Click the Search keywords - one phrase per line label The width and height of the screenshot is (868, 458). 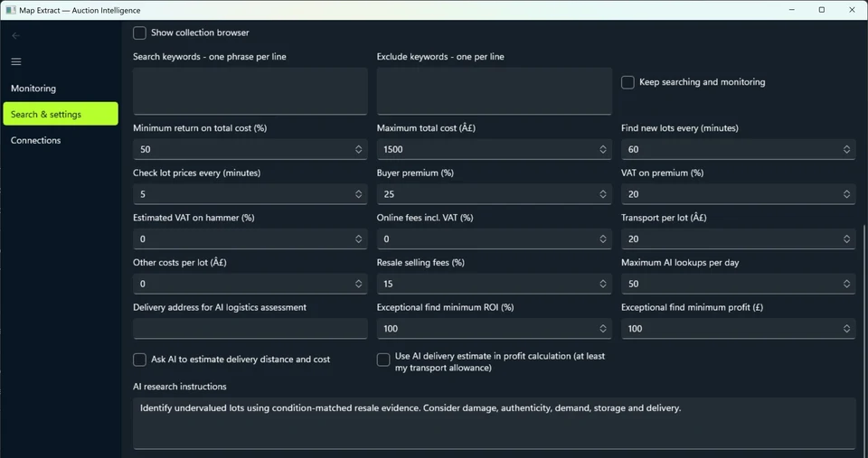coord(209,56)
